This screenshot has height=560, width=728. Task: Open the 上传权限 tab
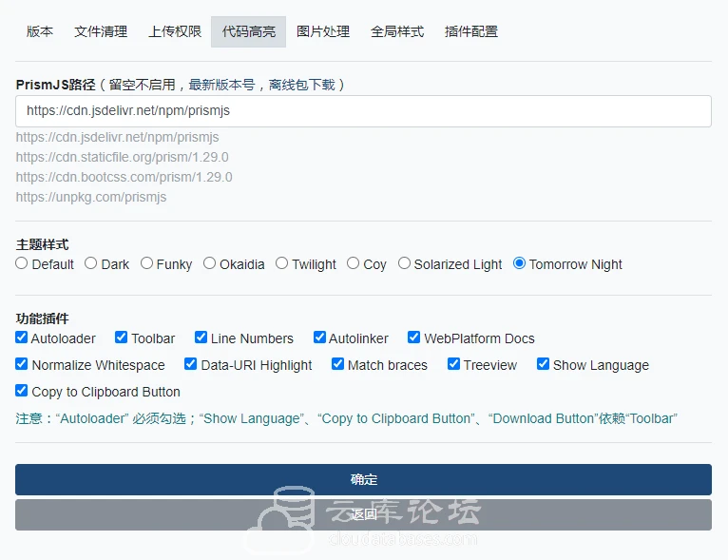pyautogui.click(x=175, y=31)
